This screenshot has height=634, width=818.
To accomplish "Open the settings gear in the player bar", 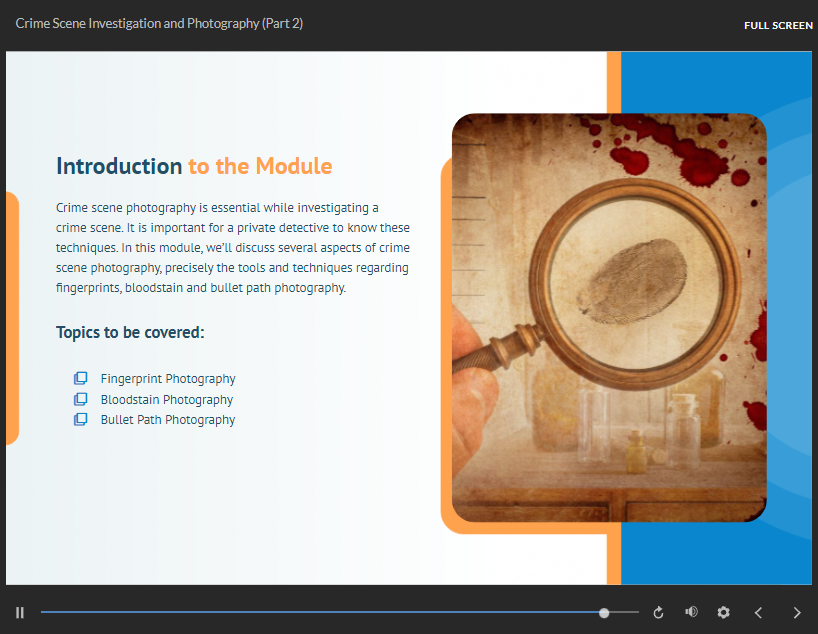I will [723, 612].
